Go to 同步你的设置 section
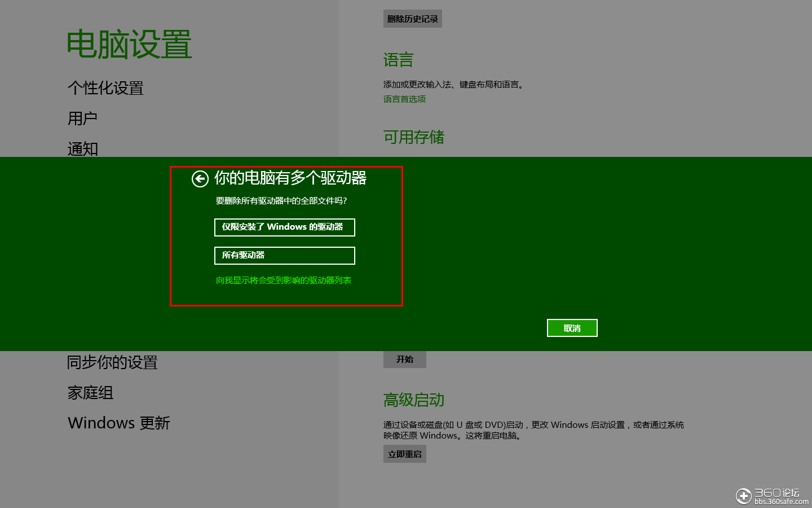 112,362
